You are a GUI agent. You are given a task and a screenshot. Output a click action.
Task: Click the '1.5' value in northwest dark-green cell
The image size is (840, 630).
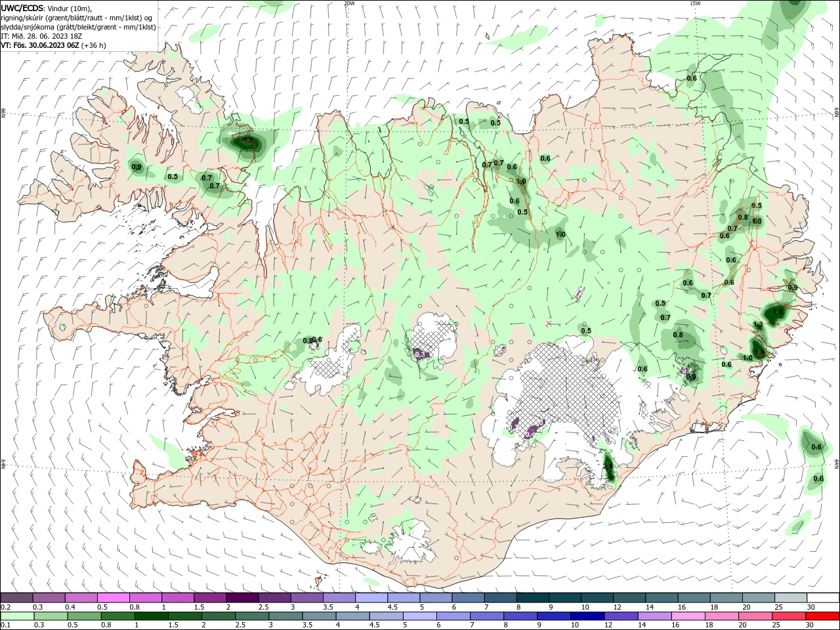pos(247,140)
